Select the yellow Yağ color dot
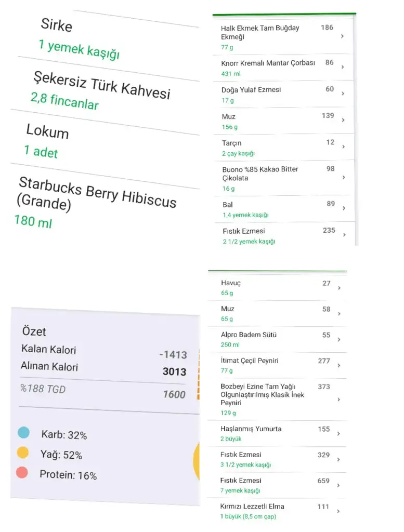404x532 pixels. click(22, 453)
